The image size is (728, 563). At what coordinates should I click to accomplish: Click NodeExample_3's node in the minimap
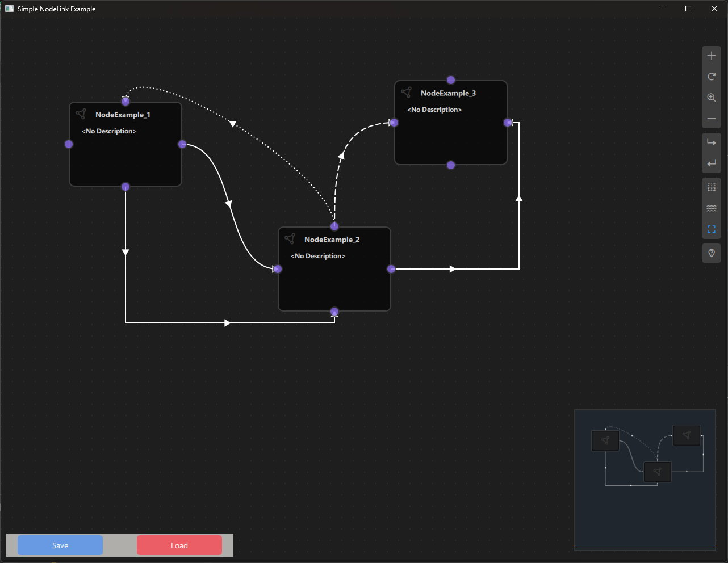[687, 435]
